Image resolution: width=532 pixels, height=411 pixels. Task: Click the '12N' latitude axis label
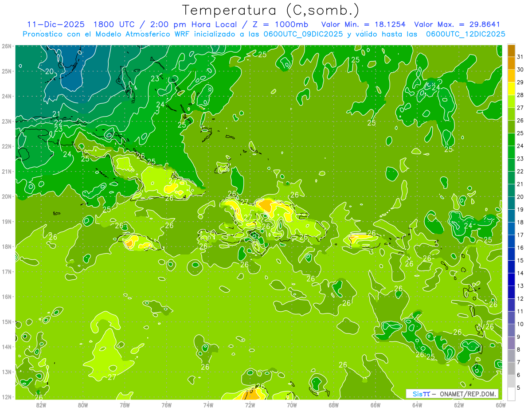click(7, 397)
